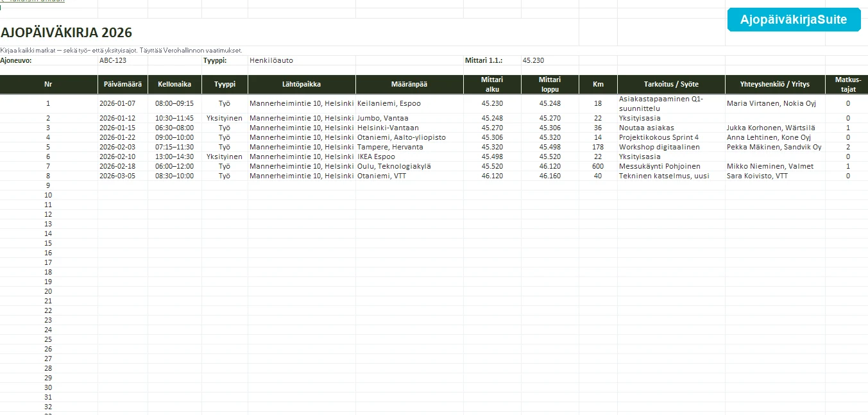This screenshot has height=415, width=868.
Task: Select the Määränpää column header
Action: coord(409,84)
